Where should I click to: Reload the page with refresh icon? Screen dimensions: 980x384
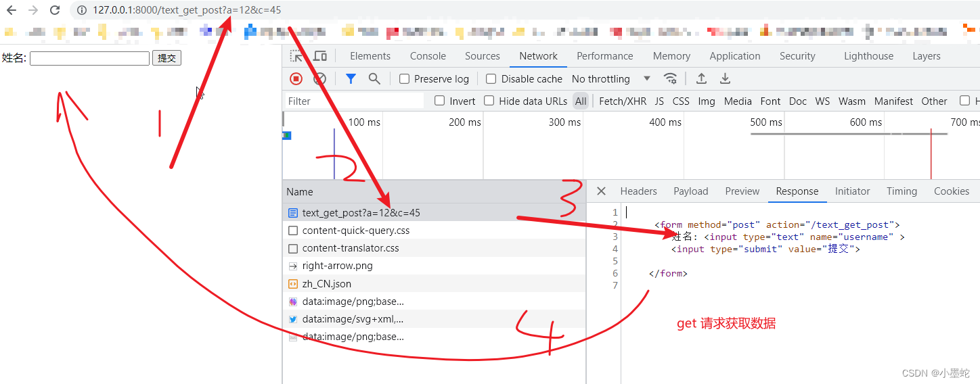(x=55, y=10)
